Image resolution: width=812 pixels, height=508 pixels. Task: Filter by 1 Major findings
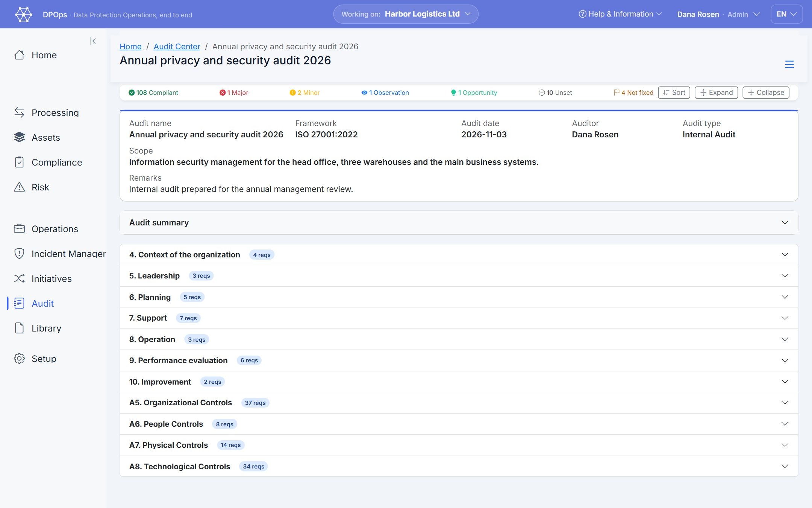[x=233, y=93]
